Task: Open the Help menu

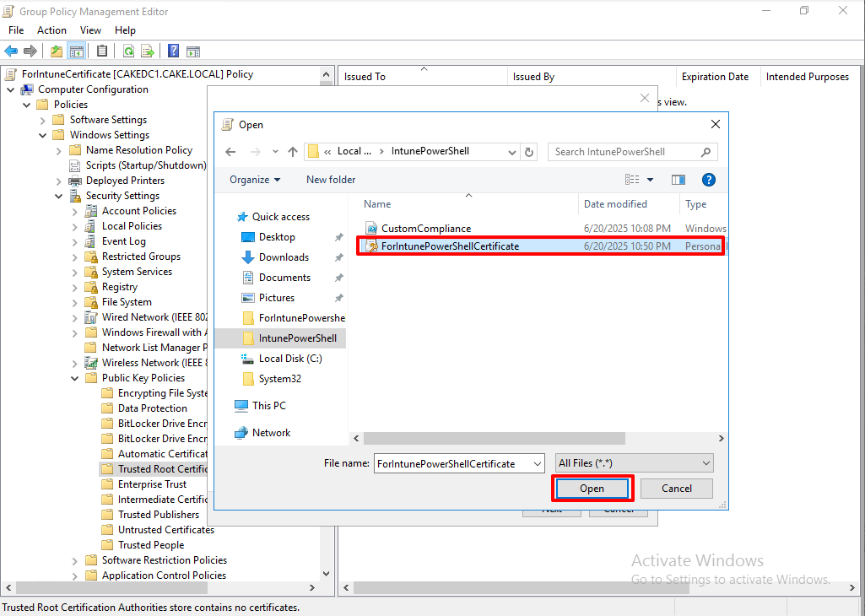Action: [125, 30]
